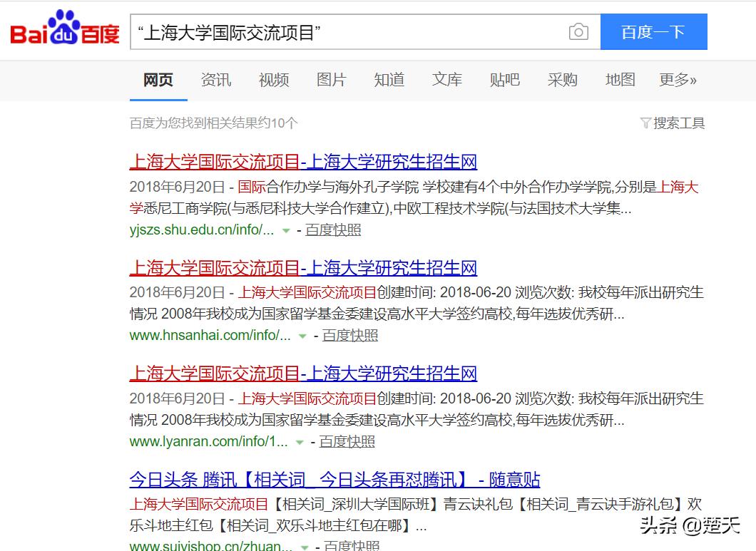Open the 图片 search tab
Screen dimensions: 756x551
tap(331, 80)
